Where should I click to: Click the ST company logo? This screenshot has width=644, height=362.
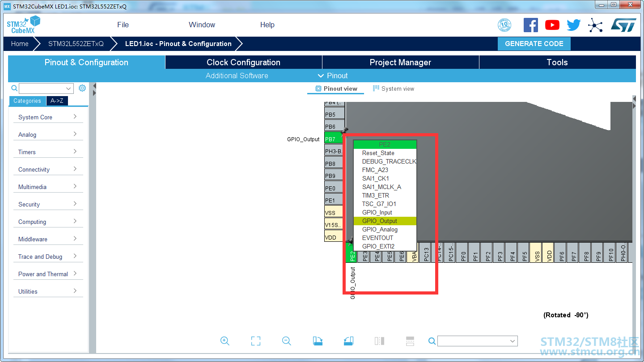(624, 25)
